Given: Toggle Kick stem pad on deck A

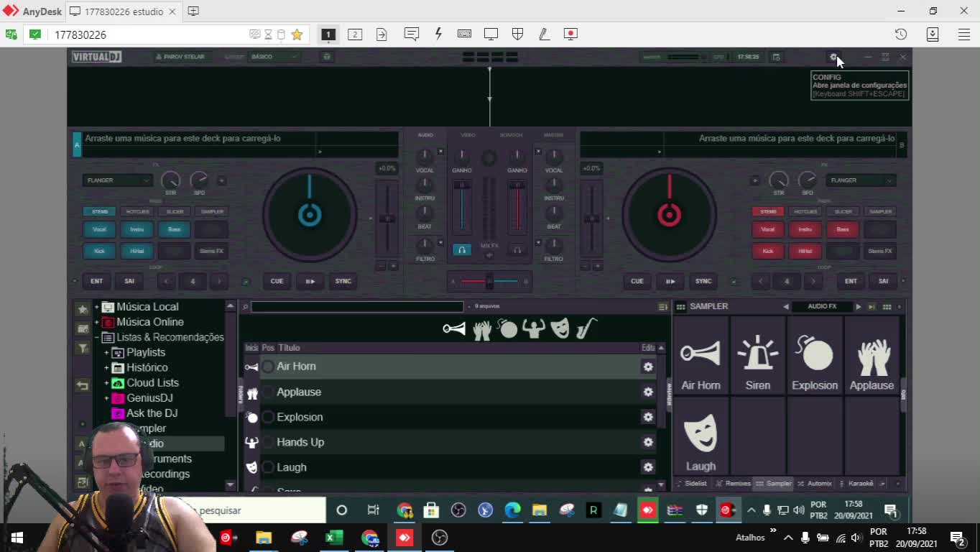Looking at the screenshot, I should tap(99, 251).
